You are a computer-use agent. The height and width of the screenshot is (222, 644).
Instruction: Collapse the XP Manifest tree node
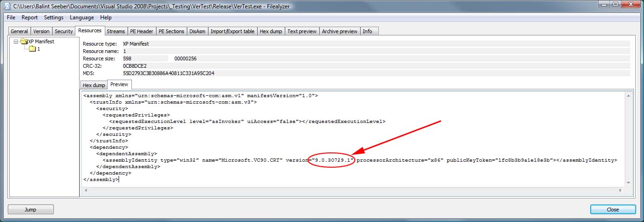16,41
